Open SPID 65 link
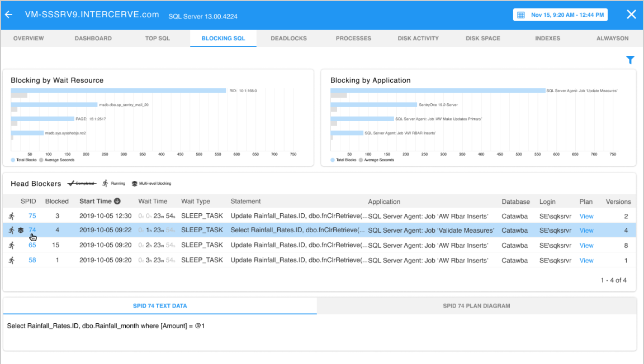The image size is (644, 364). (x=32, y=245)
